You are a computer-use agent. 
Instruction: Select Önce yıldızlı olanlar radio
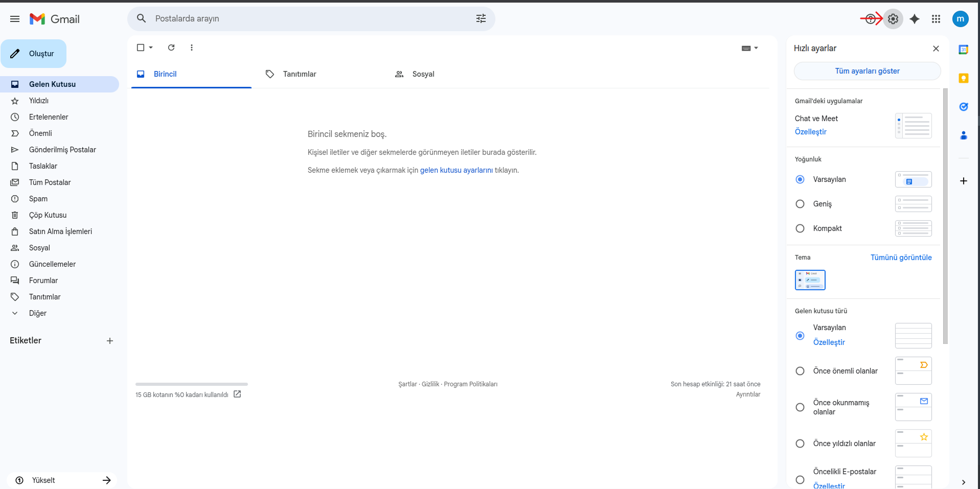(800, 444)
